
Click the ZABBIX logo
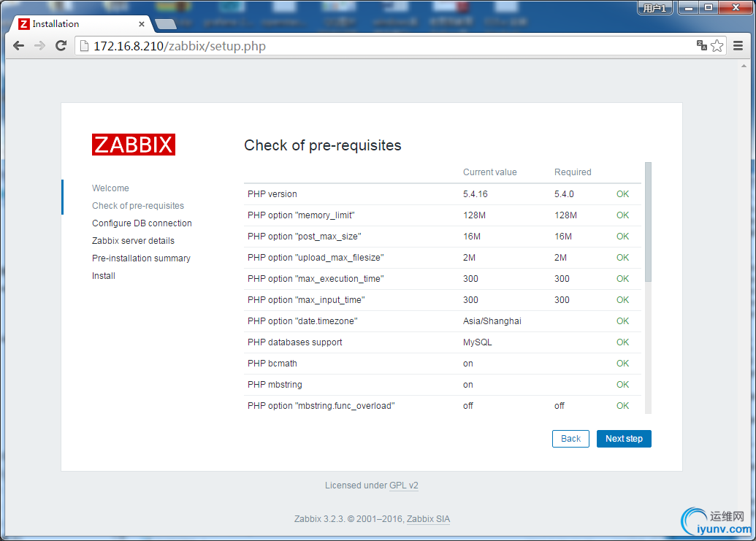134,145
